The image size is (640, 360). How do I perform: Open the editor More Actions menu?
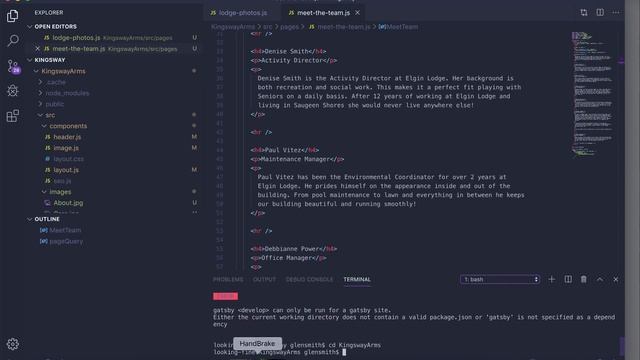pos(616,13)
